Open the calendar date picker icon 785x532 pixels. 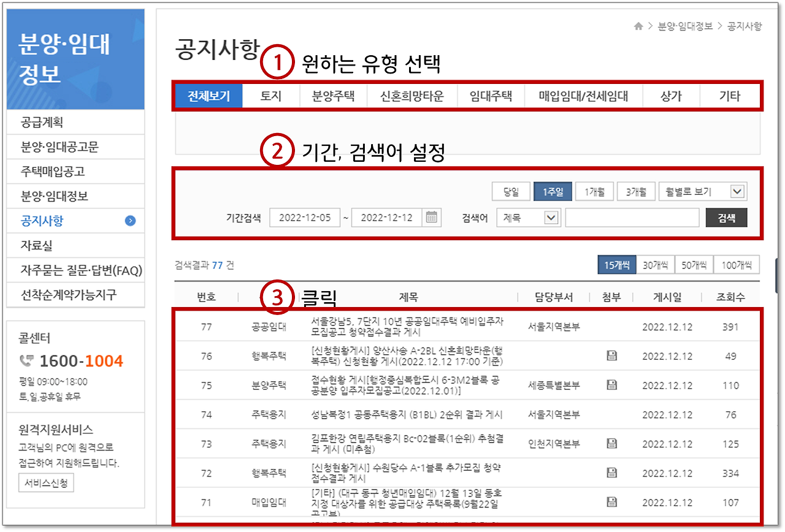click(431, 218)
